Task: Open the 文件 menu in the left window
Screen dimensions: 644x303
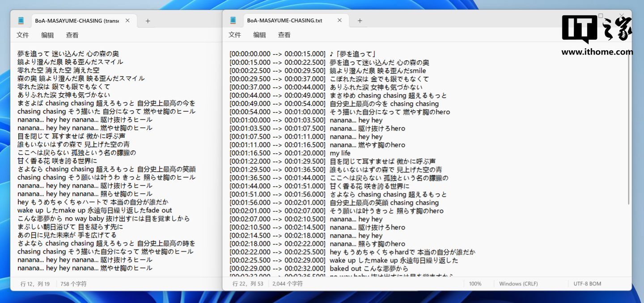Action: coord(23,35)
